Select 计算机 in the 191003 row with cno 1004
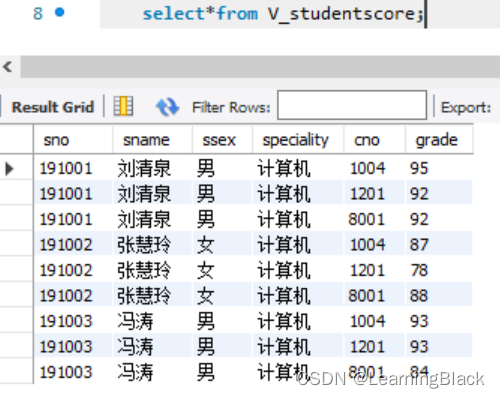The height and width of the screenshot is (398, 500). (x=298, y=321)
